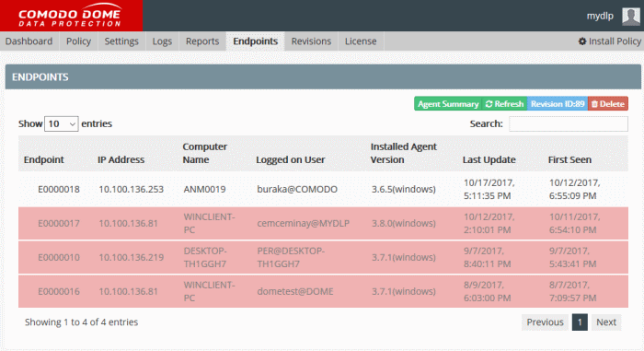The width and height of the screenshot is (644, 351).
Task: Go to Previous page
Action: click(545, 322)
